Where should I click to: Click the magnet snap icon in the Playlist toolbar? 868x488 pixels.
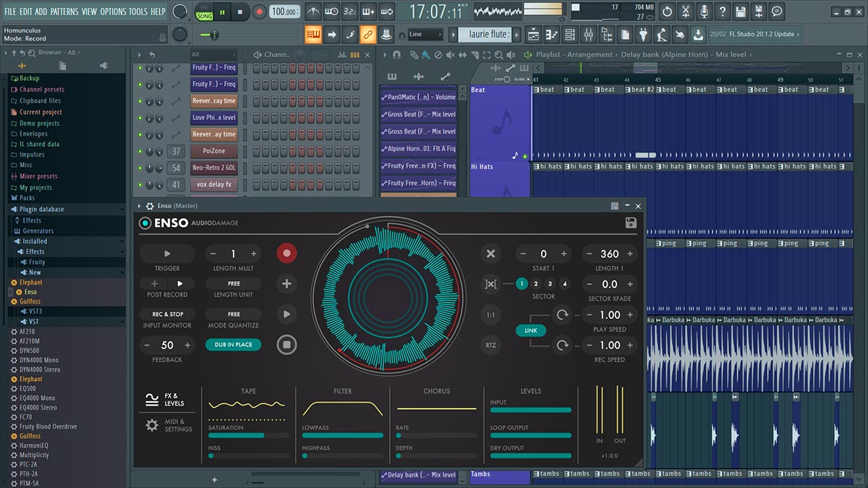coord(396,55)
